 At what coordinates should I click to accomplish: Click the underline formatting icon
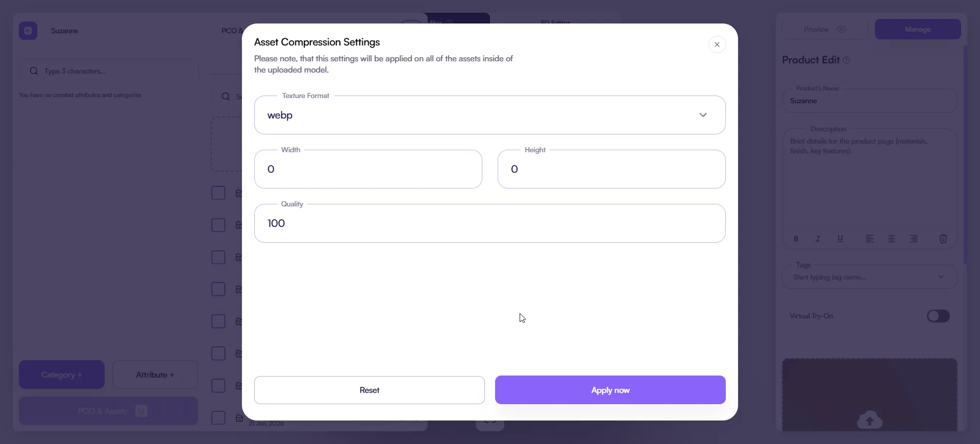[840, 239]
